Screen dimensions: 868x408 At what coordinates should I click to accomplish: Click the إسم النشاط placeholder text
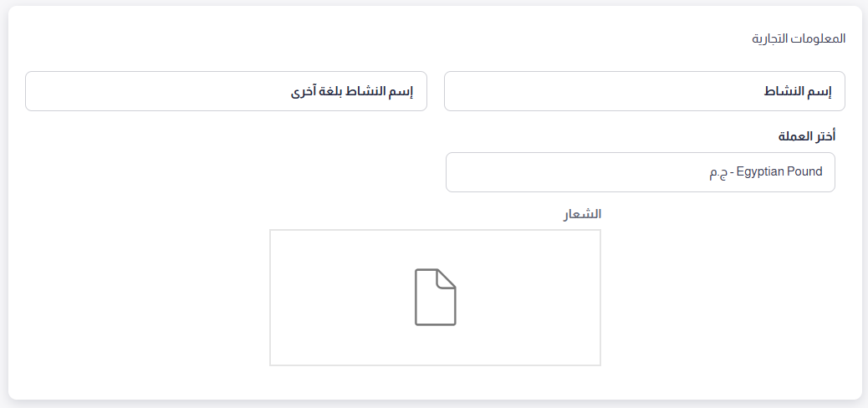click(x=798, y=92)
